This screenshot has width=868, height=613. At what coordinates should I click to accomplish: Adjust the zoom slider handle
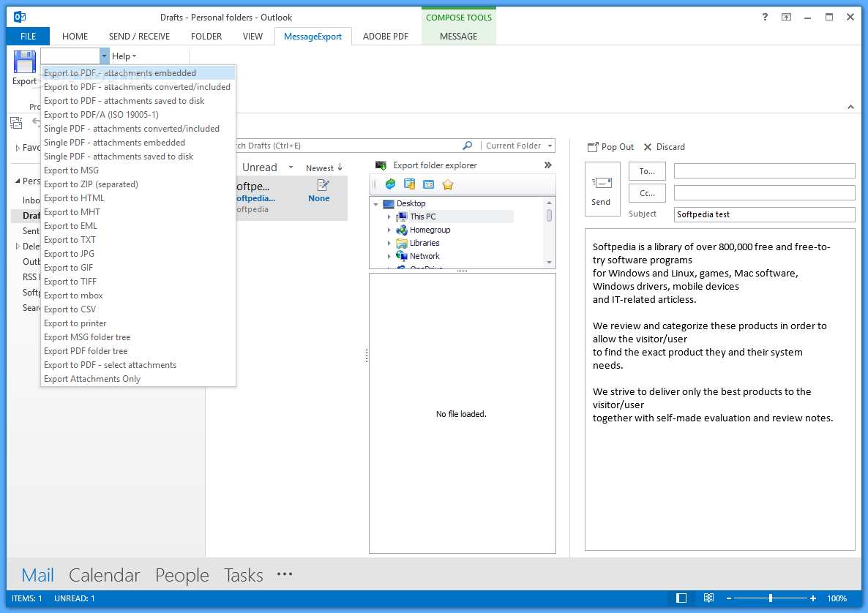771,598
